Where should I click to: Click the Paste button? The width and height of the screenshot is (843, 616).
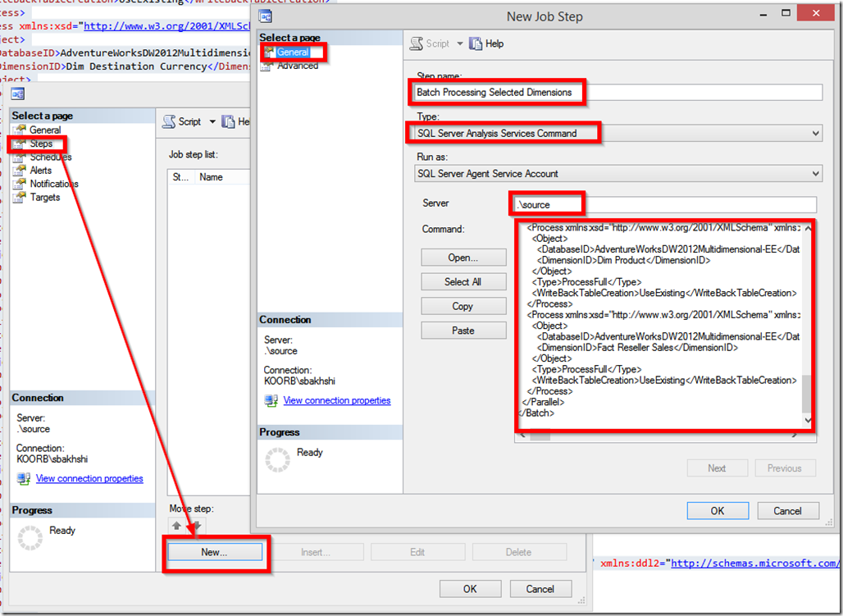tap(463, 331)
